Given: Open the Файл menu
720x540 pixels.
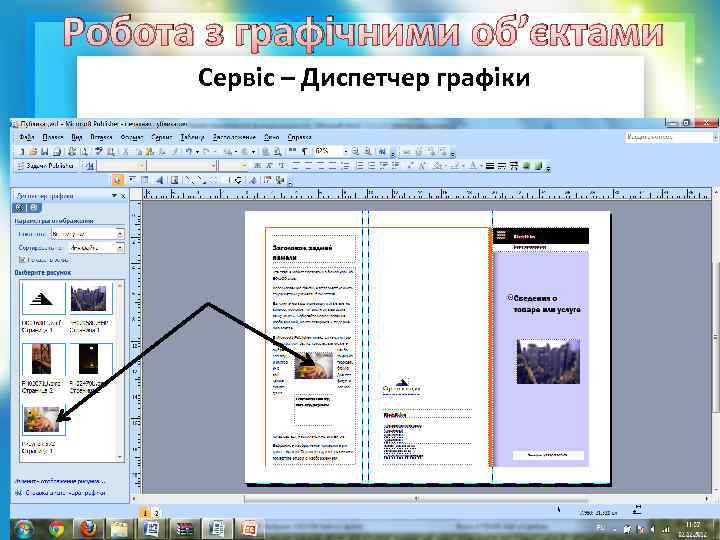Looking at the screenshot, I should [26, 137].
